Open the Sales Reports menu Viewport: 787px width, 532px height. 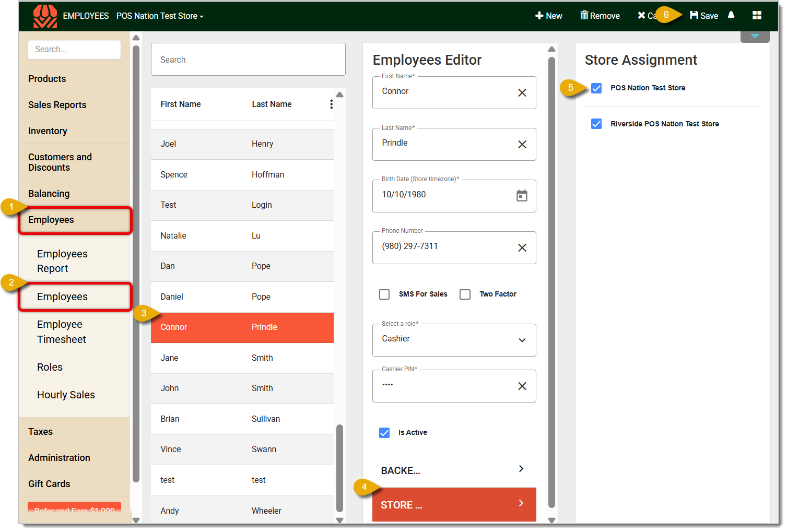pos(74,105)
